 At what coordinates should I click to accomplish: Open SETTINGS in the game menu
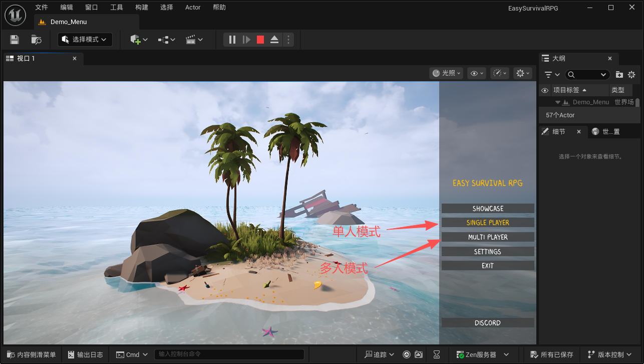tap(488, 252)
